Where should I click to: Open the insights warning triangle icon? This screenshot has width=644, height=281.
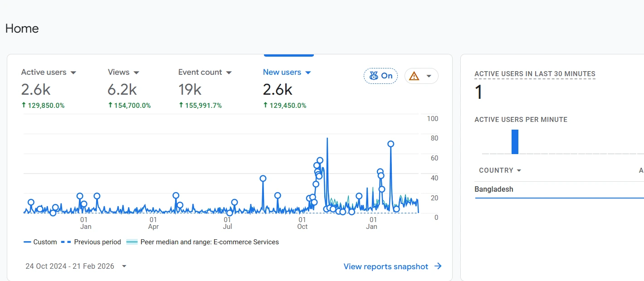414,76
